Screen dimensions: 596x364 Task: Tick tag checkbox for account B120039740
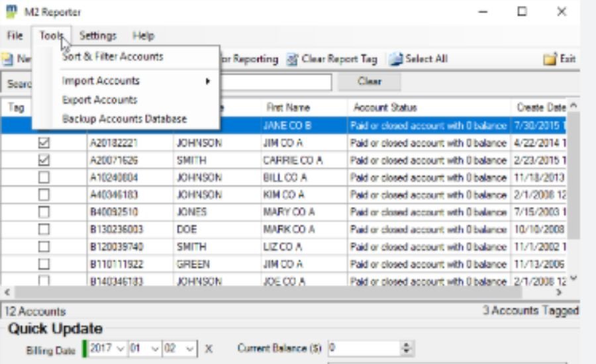click(x=44, y=247)
